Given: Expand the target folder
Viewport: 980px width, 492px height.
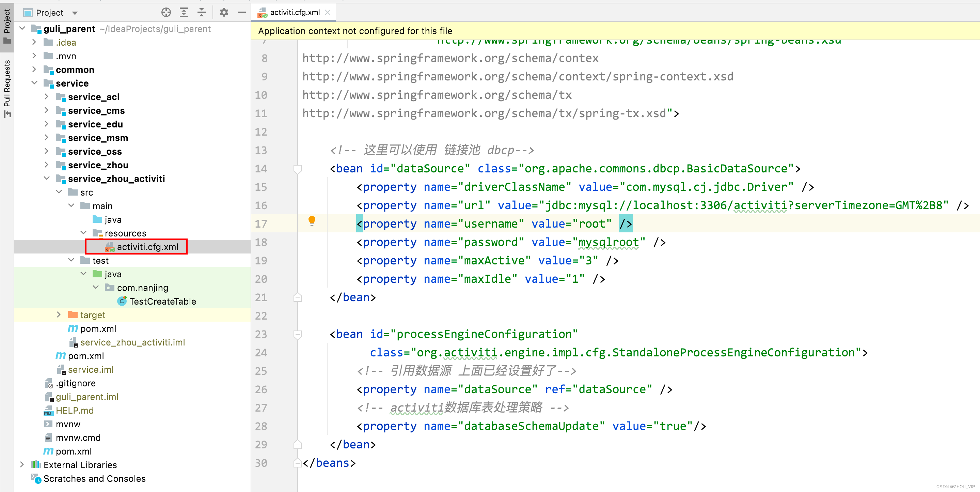Looking at the screenshot, I should pos(59,314).
